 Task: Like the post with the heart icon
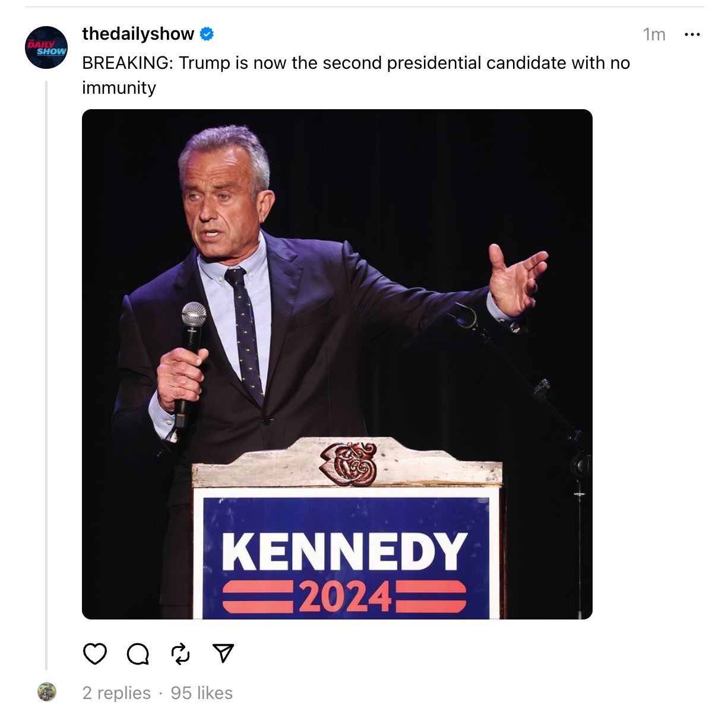point(95,654)
